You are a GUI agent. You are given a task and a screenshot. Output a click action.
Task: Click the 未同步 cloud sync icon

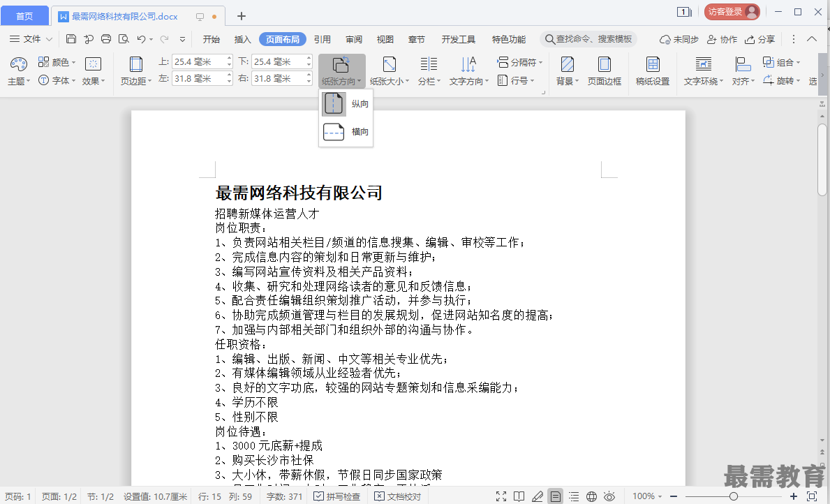[665, 39]
